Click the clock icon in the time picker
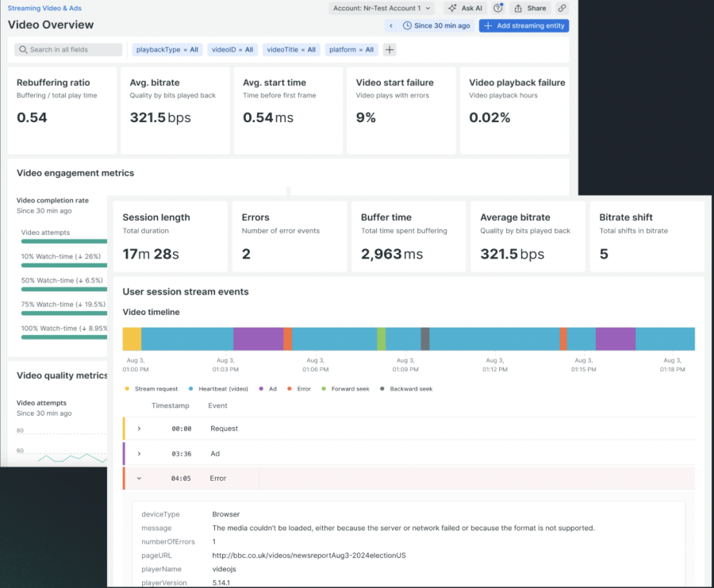 [408, 25]
